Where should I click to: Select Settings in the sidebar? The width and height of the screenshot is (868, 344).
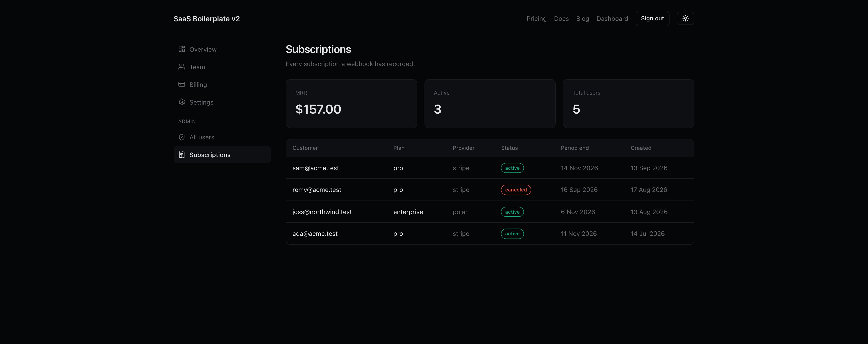(x=222, y=102)
